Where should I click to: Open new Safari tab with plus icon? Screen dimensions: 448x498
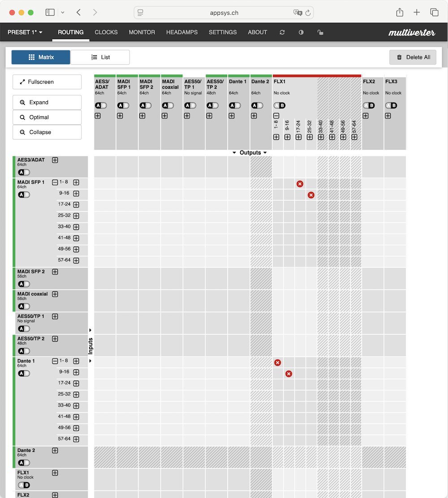click(417, 13)
